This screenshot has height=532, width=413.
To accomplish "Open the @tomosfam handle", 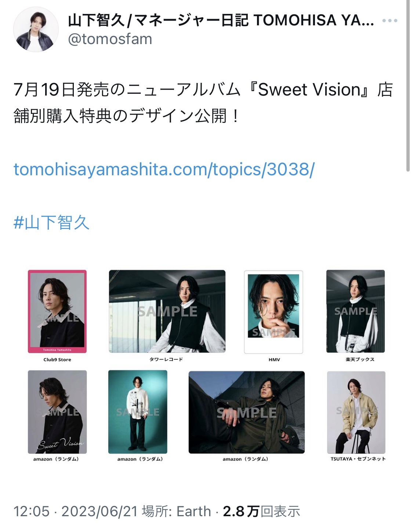I will coord(110,39).
